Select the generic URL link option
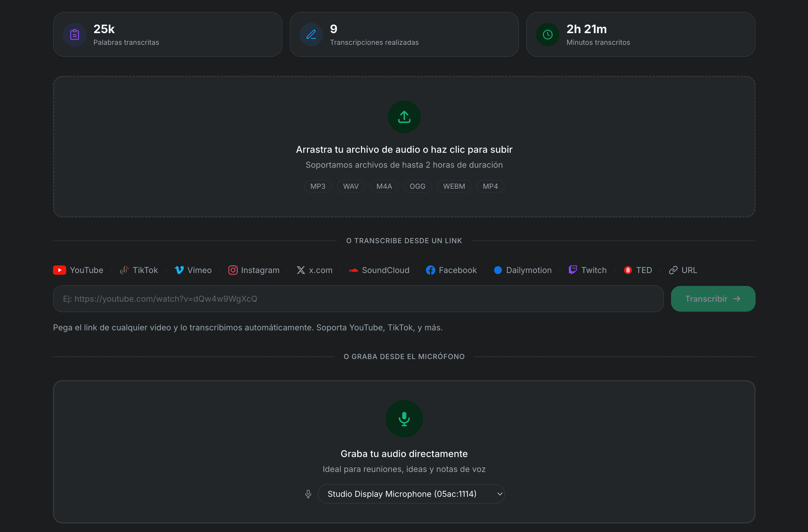Viewport: 808px width, 532px height. [x=683, y=270]
